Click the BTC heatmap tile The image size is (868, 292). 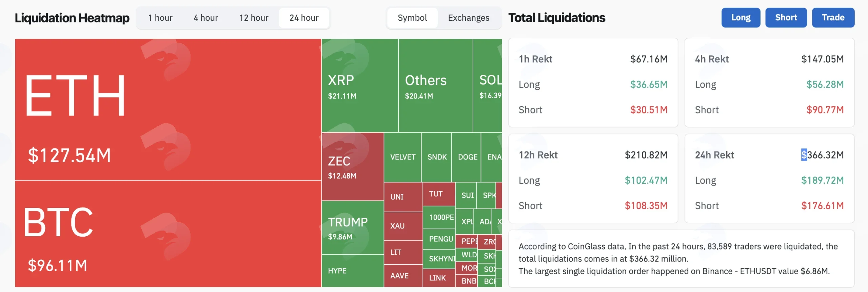(168, 234)
